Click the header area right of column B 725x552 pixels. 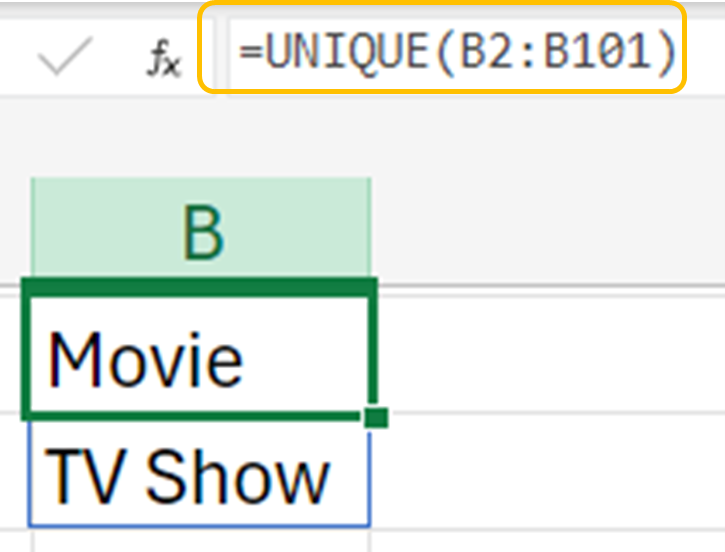pos(550,231)
